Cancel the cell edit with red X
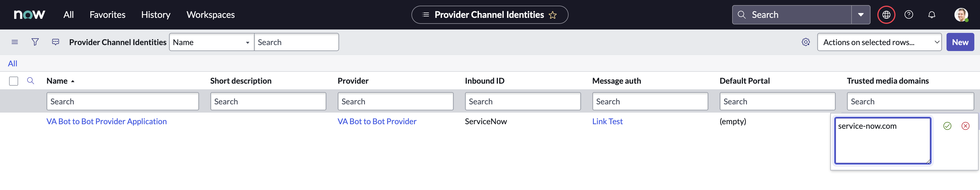 (965, 126)
